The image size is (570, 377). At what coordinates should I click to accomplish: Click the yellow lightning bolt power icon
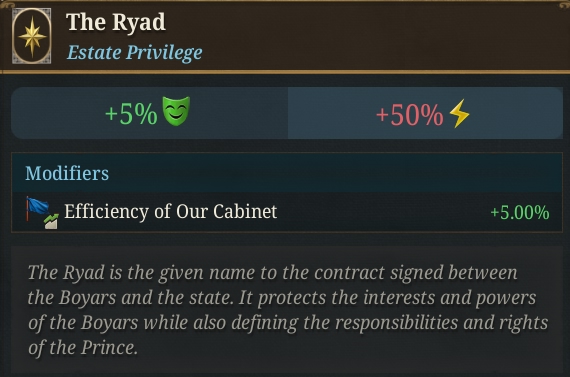(459, 113)
